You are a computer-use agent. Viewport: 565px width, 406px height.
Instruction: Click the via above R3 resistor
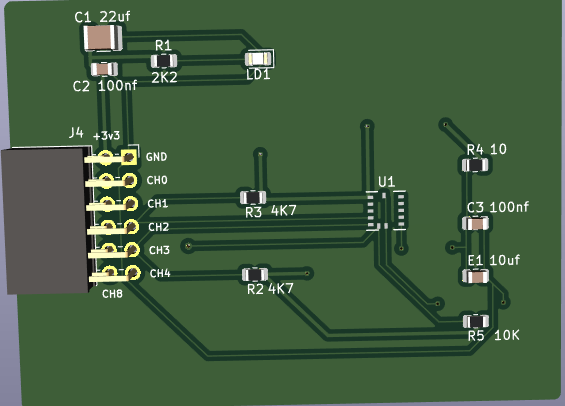(x=260, y=154)
